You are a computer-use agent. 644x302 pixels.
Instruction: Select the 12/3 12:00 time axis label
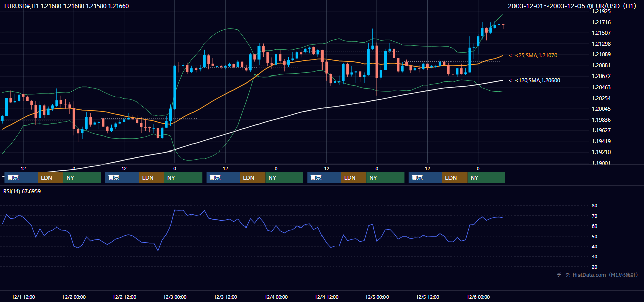pos(225,297)
